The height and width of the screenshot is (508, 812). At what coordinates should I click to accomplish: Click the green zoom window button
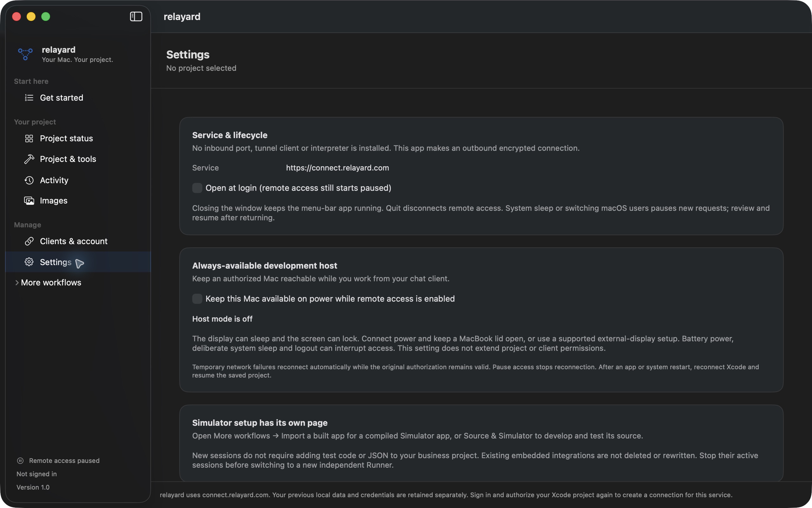tap(46, 17)
